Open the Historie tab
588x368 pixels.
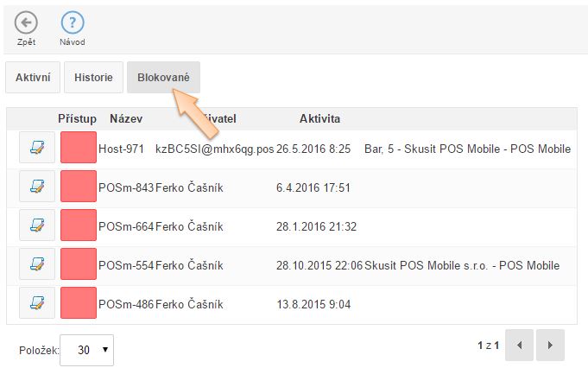tap(93, 77)
